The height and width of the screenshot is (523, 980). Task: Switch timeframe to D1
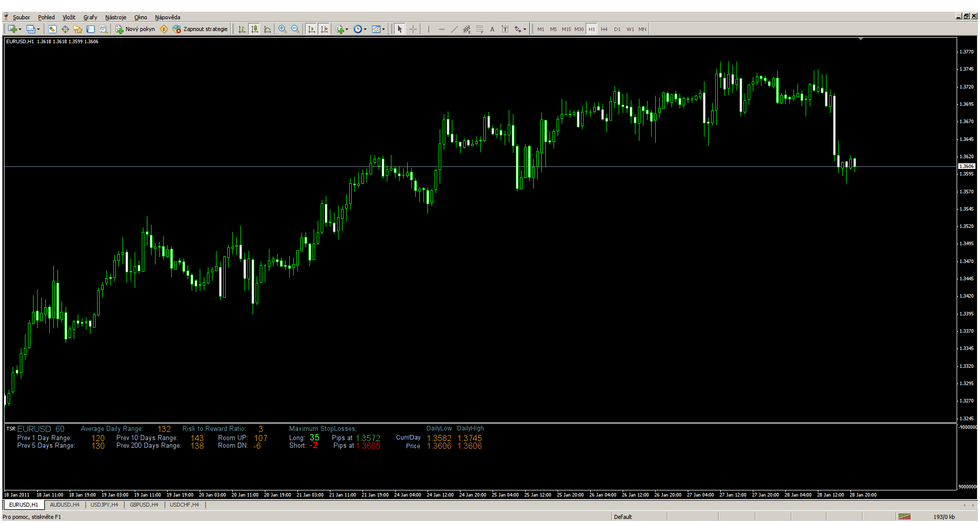point(617,29)
